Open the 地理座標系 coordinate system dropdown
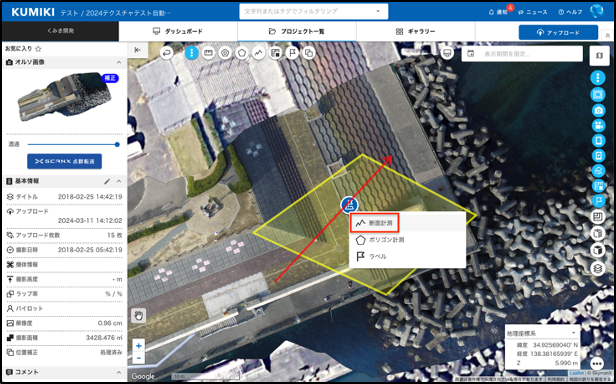Image resolution: width=616 pixels, height=384 pixels. (x=542, y=333)
